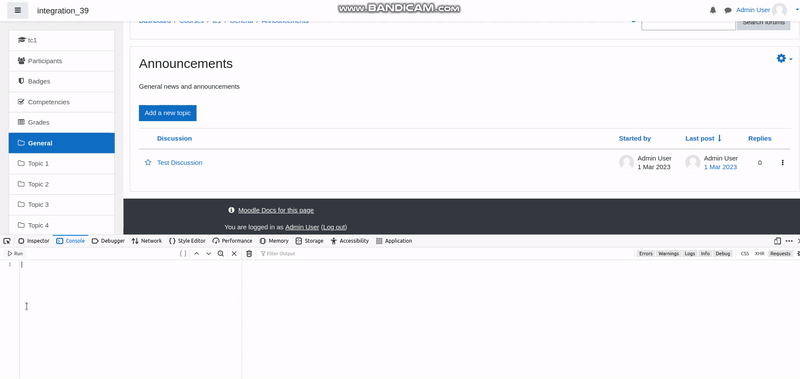Click next expression down arrow
800x379 pixels.
209,254
